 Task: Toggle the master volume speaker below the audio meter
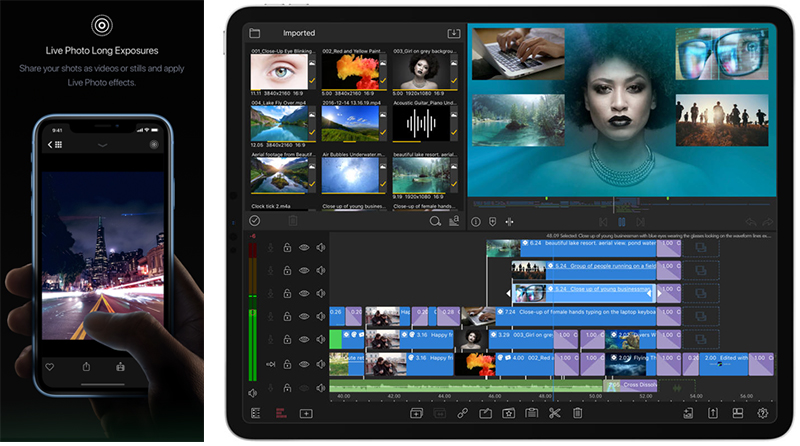[x=253, y=393]
